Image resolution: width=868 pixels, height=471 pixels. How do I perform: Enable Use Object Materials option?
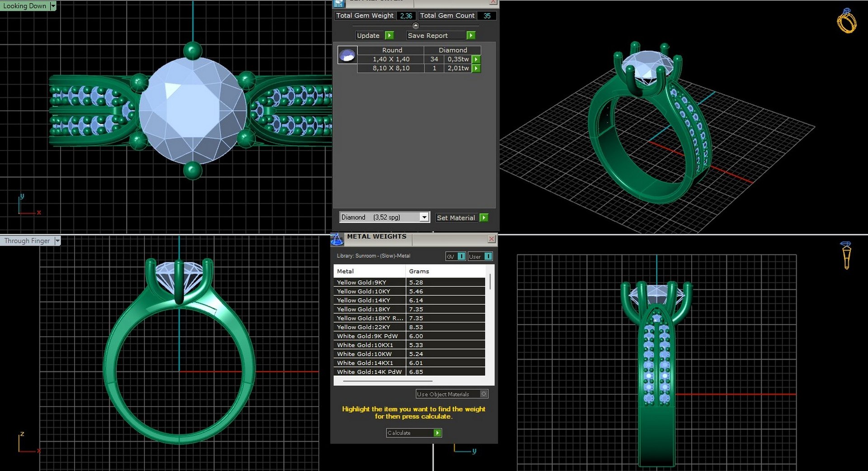[483, 394]
